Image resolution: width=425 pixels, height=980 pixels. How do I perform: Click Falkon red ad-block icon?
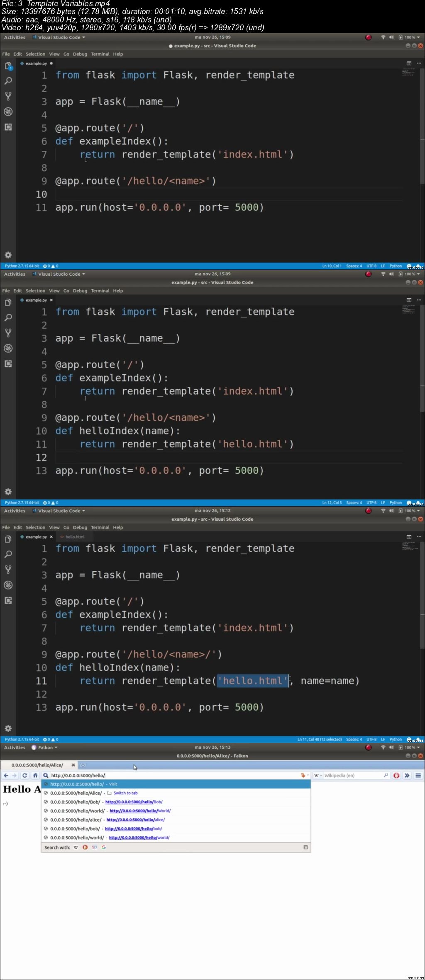point(396,775)
